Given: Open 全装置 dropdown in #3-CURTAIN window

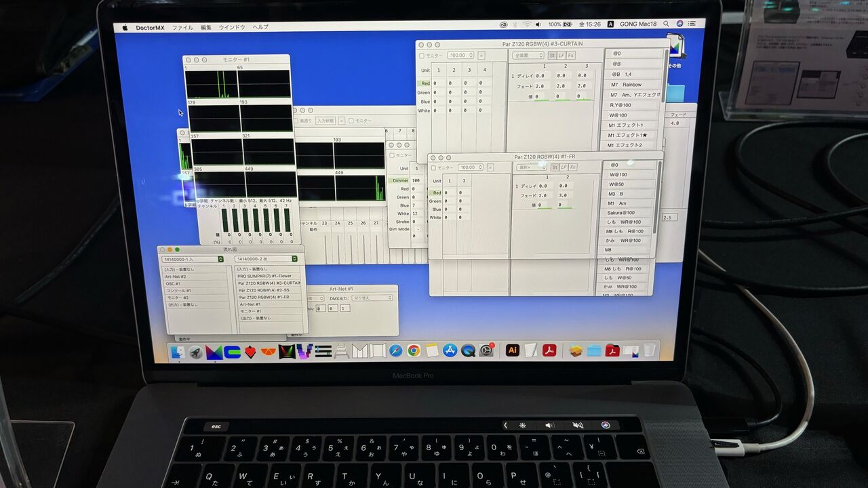Looking at the screenshot, I should [528, 55].
